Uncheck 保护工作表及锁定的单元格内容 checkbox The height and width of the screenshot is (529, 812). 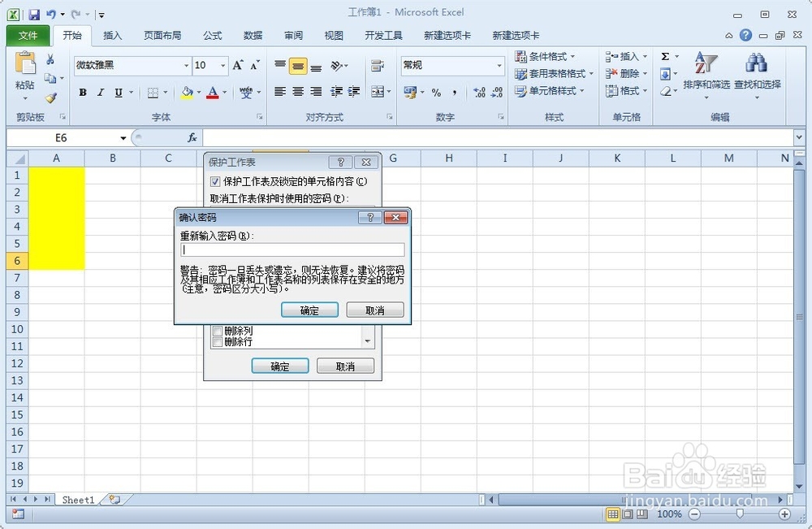tap(215, 181)
